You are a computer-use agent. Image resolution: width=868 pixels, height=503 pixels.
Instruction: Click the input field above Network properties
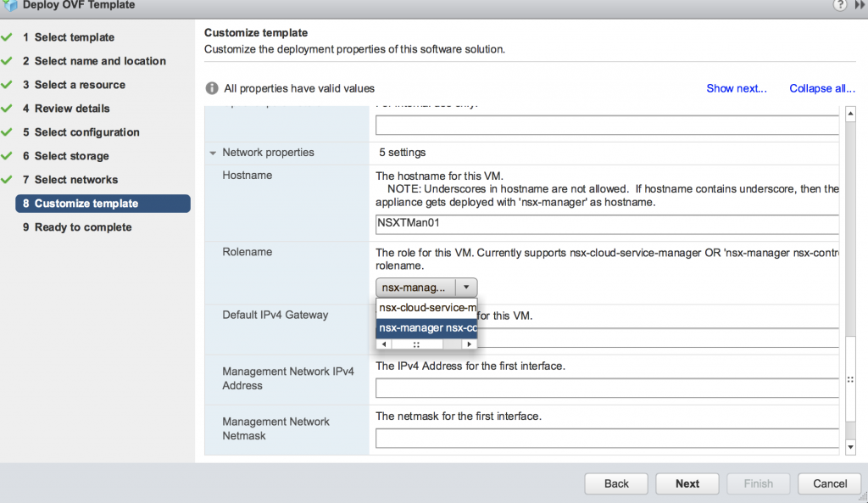click(607, 125)
